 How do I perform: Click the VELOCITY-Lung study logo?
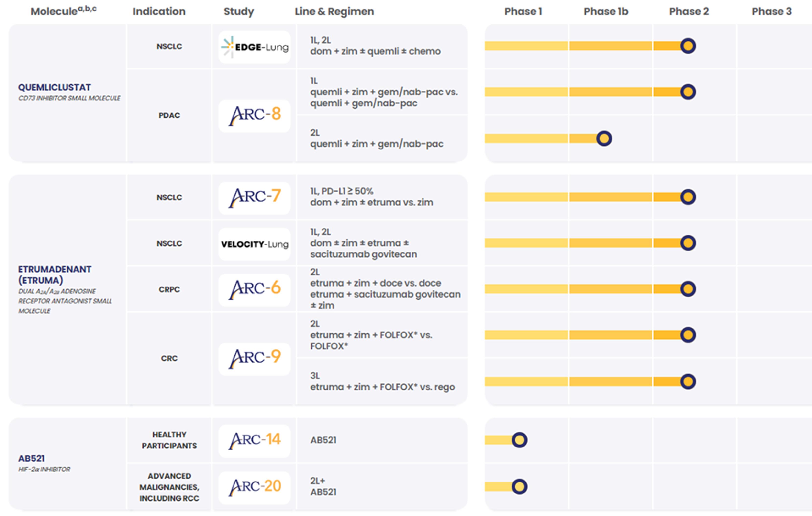[x=255, y=244]
